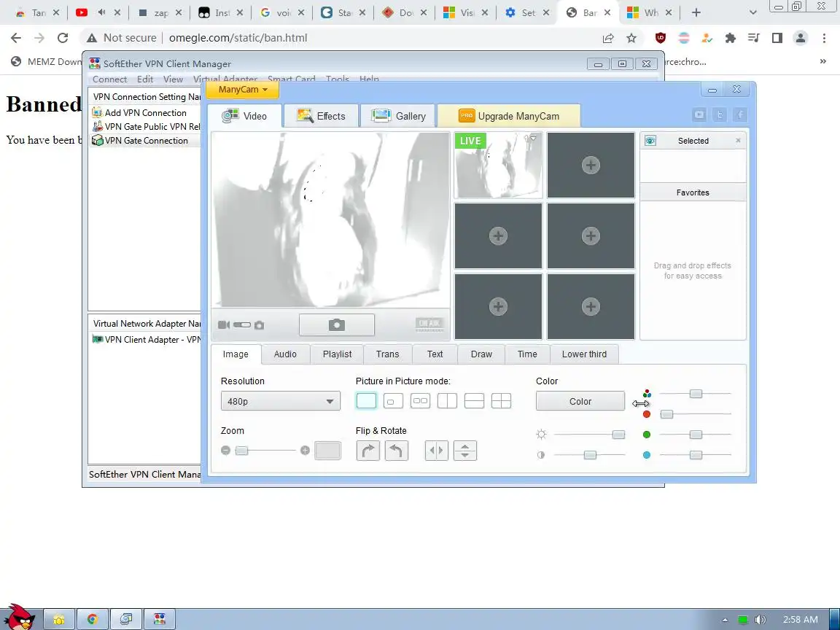Image resolution: width=840 pixels, height=630 pixels.
Task: Adjust the red color slider
Action: (666, 414)
